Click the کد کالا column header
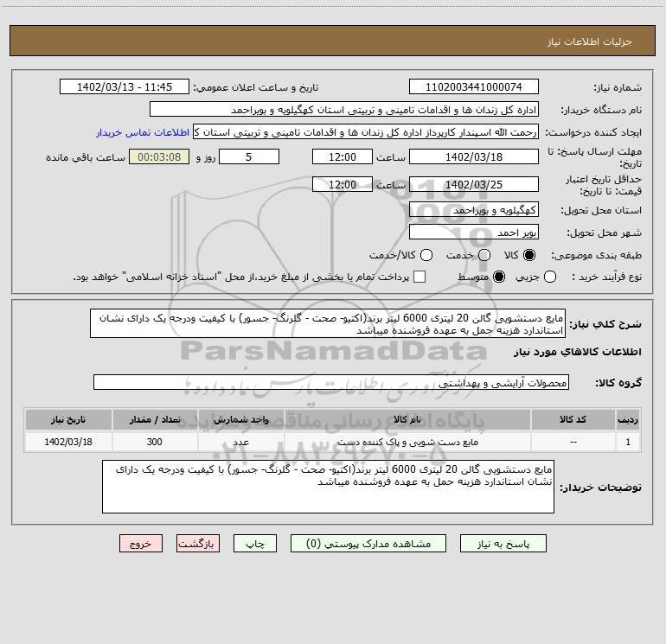This screenshot has height=644, width=666. point(573,420)
